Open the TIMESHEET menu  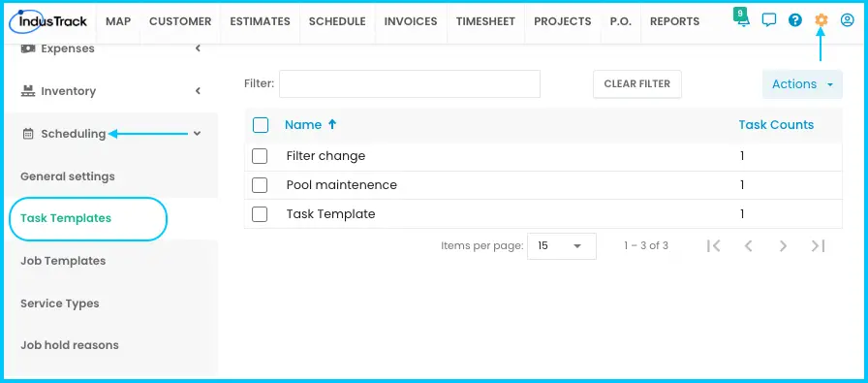[485, 21]
